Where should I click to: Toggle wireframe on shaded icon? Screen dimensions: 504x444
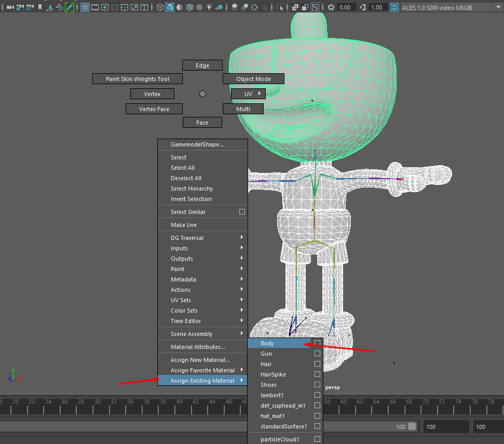pos(189,7)
